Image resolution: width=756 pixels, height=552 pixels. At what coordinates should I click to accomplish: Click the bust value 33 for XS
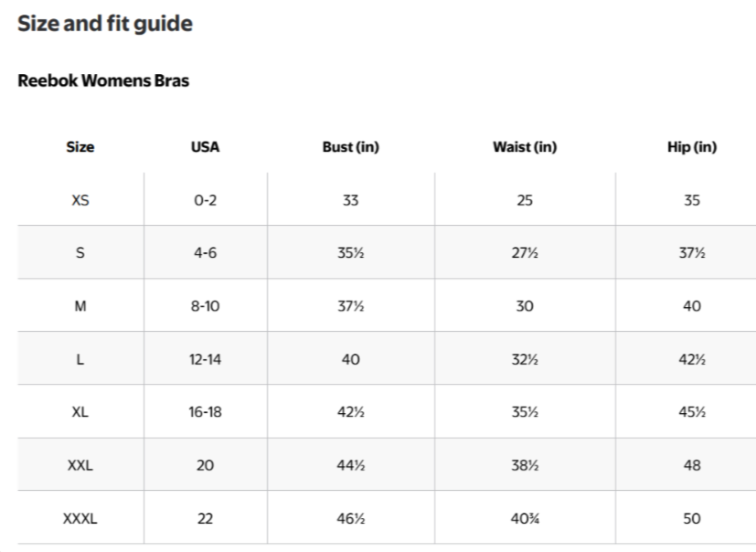(350, 200)
